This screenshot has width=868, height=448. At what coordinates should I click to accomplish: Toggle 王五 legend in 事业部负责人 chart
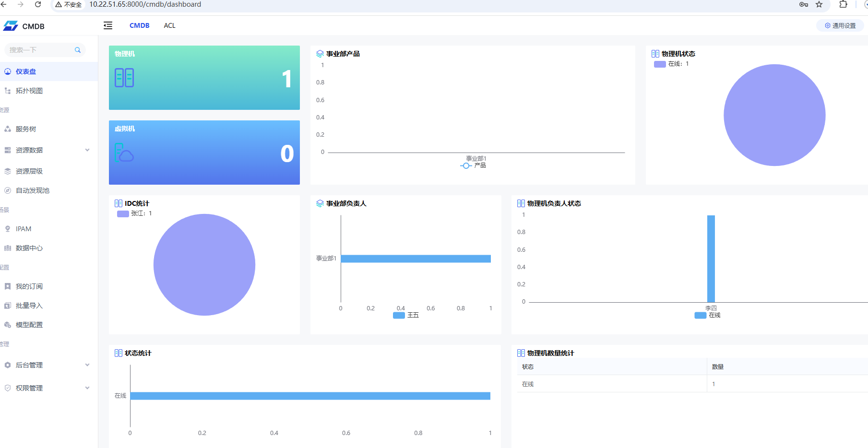click(406, 315)
